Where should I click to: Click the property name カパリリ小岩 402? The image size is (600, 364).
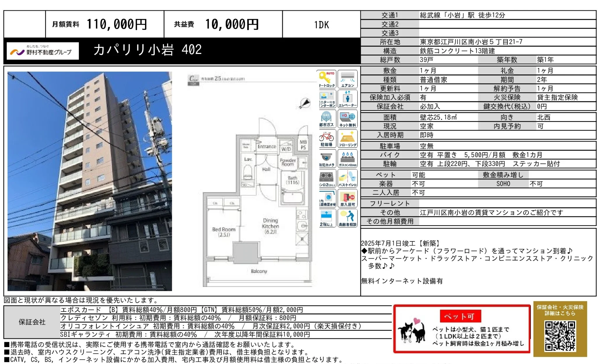coord(147,50)
